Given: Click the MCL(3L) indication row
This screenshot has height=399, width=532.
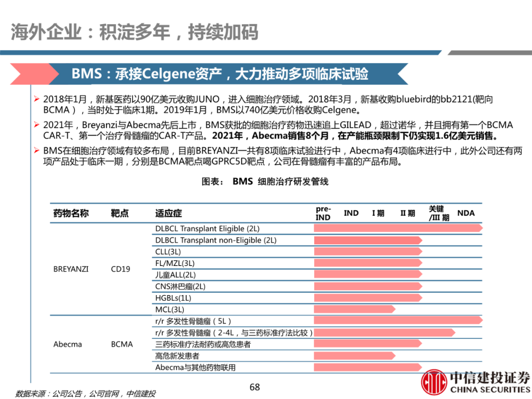Looking at the screenshot, I should (x=317, y=309).
